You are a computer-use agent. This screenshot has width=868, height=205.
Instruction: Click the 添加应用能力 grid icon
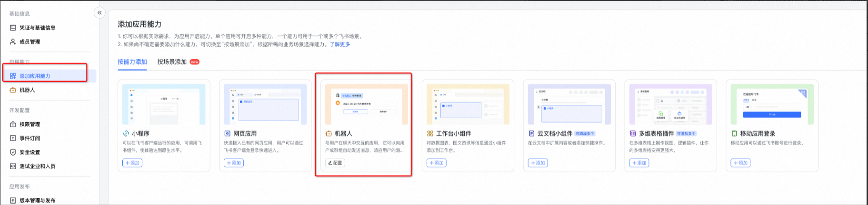point(13,76)
